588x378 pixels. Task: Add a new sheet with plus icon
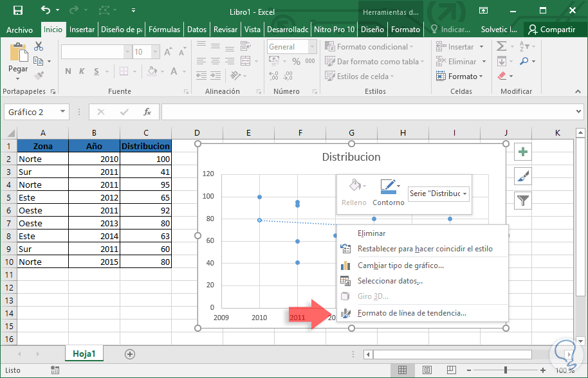coord(130,354)
